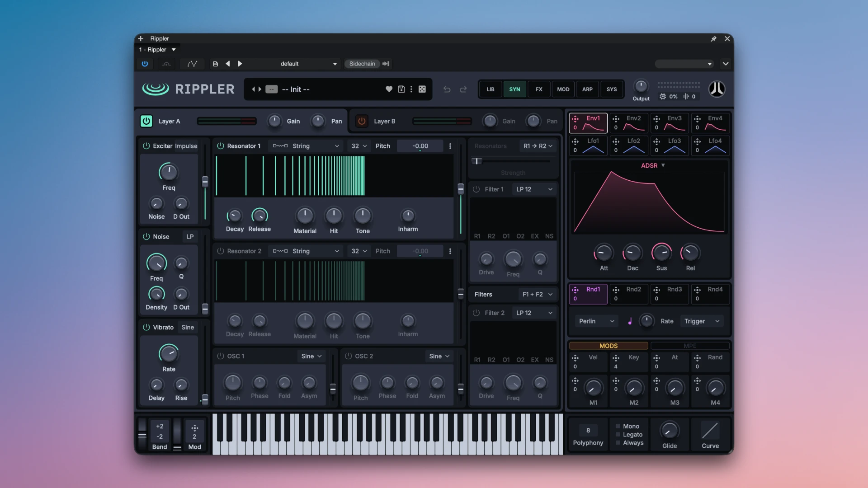Toggle Filter 1 power switch
This screenshot has width=868, height=488.
click(x=476, y=189)
